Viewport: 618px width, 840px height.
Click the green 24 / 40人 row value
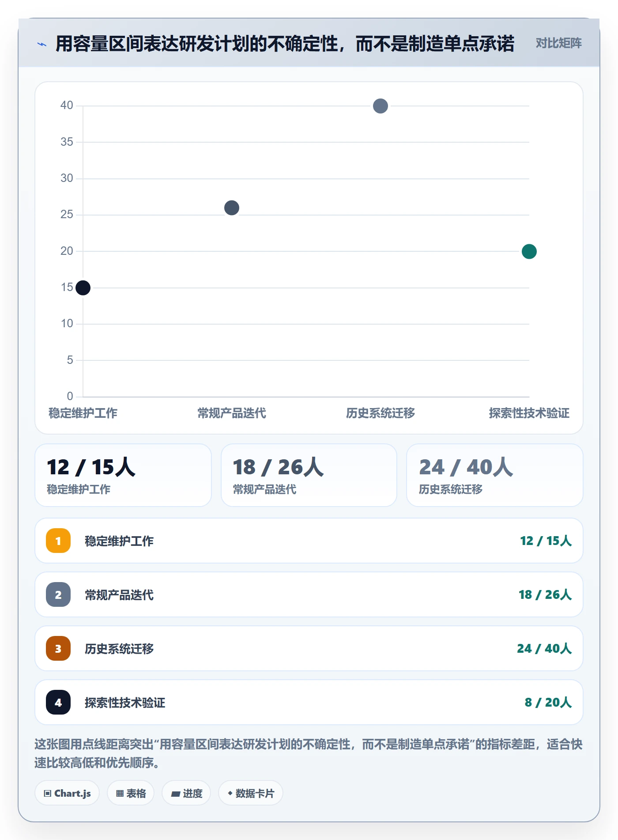click(x=544, y=648)
